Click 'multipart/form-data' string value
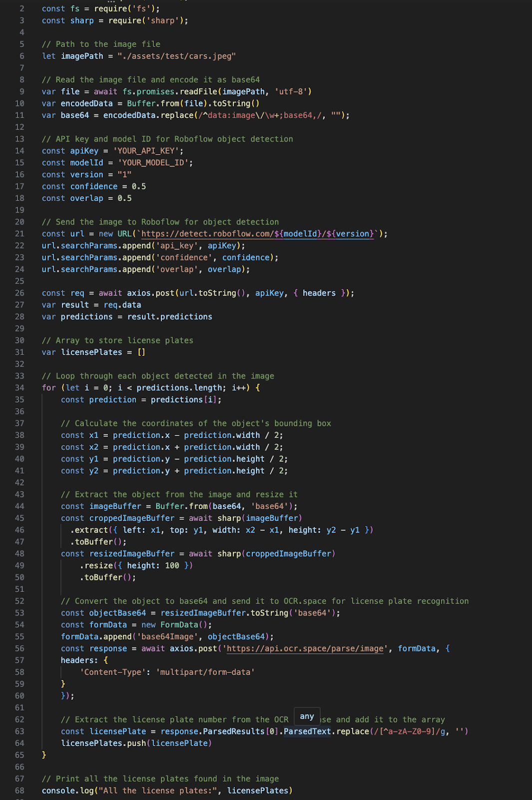 205,672
